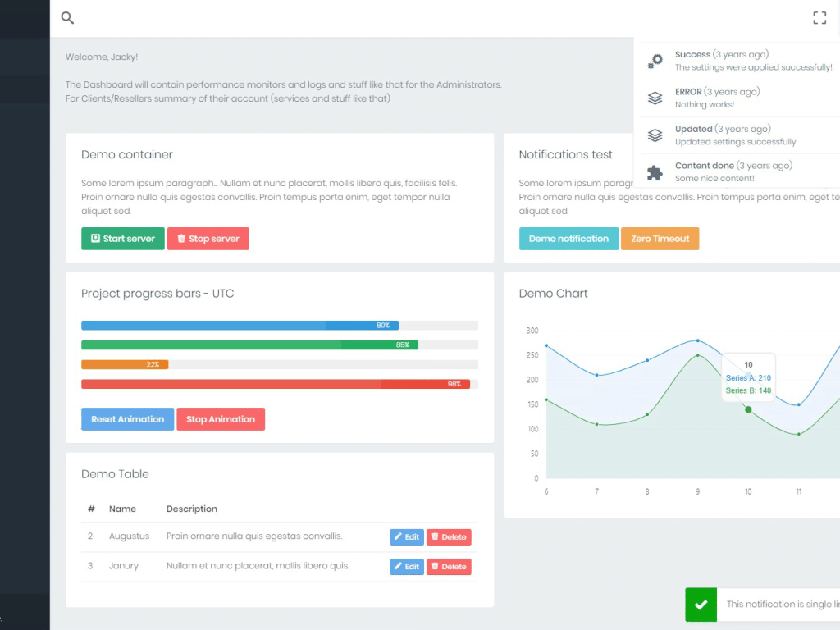The width and height of the screenshot is (840, 630).
Task: Click the trash icon inside Stop server button
Action: click(x=181, y=239)
